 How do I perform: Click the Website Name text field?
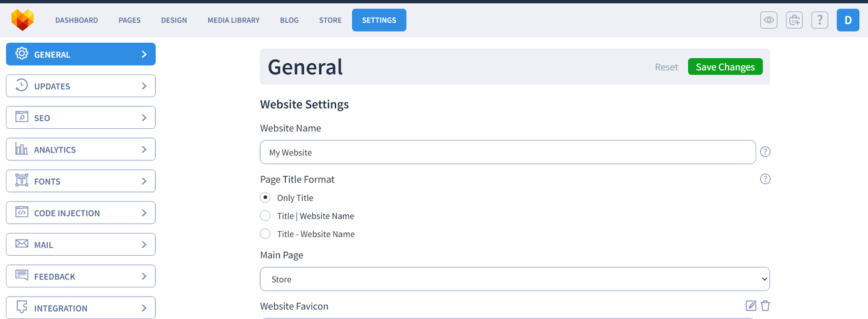point(508,152)
